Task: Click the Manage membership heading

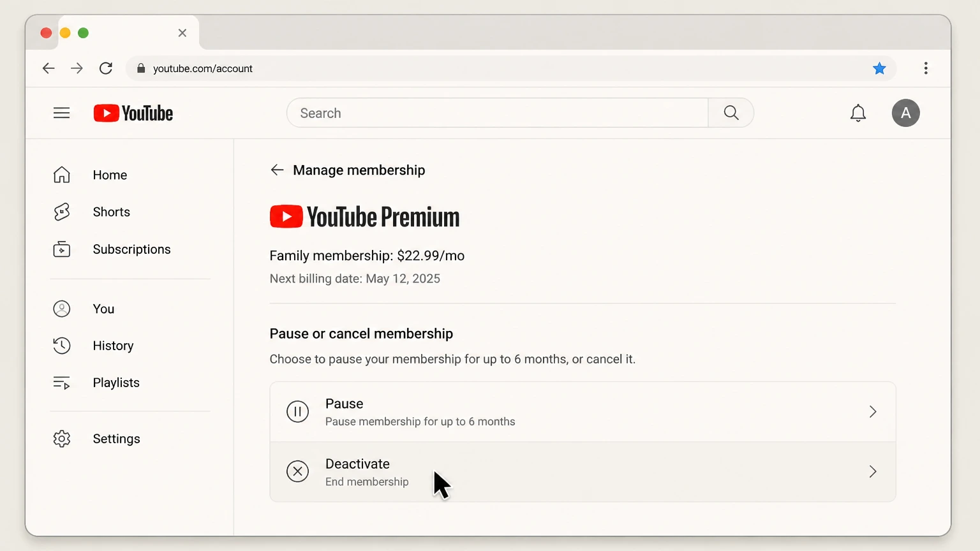Action: click(359, 170)
